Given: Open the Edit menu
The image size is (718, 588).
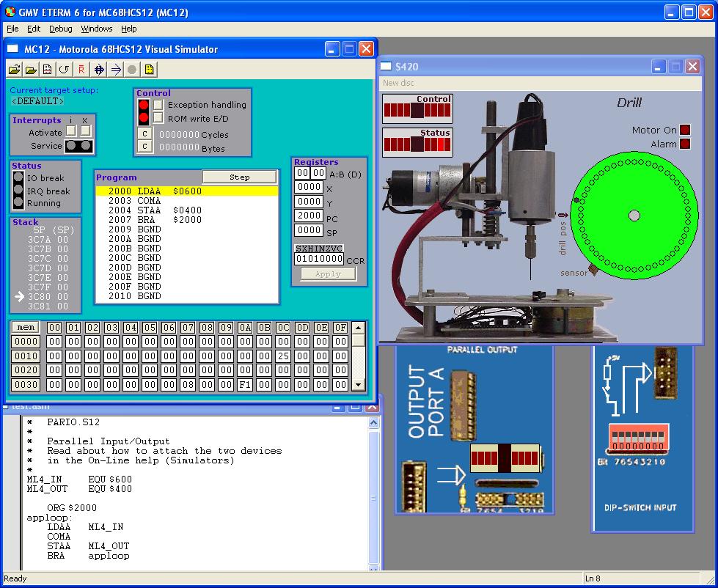Looking at the screenshot, I should click(x=34, y=29).
